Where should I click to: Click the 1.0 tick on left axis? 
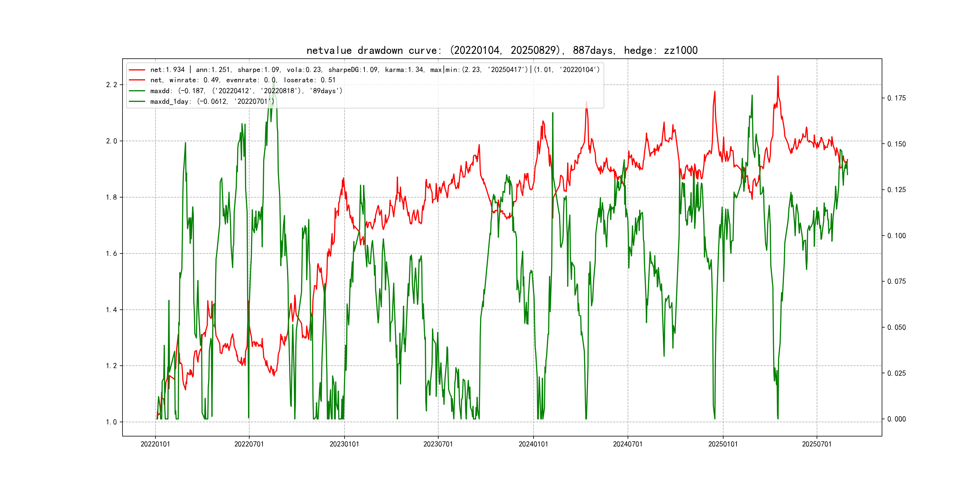click(x=112, y=422)
